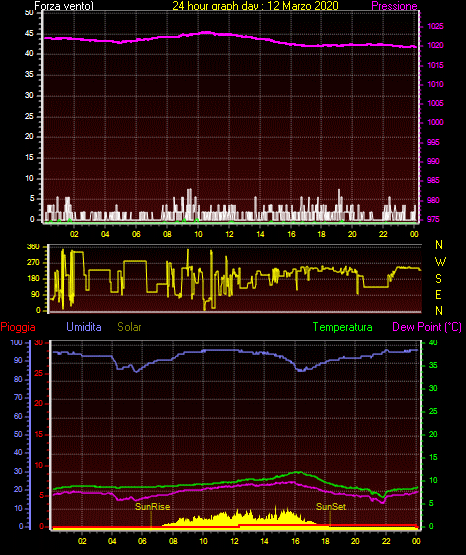Select the 'Dew Point (°C)' legend label

point(427,327)
